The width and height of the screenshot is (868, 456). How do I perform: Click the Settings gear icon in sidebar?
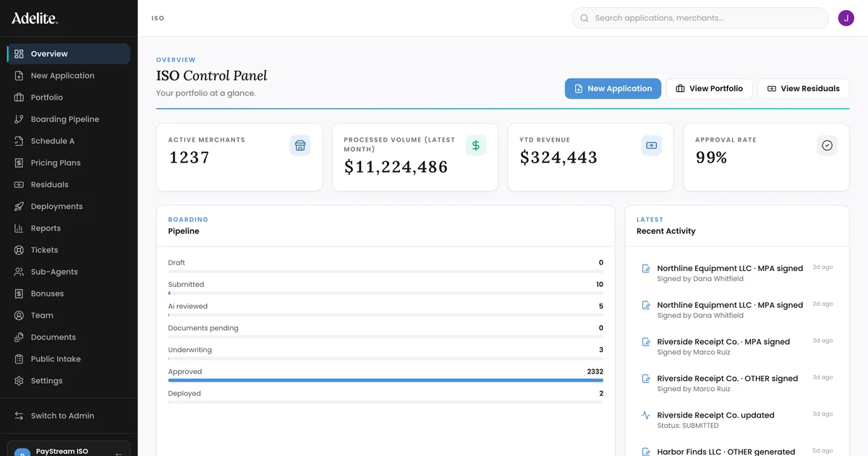click(19, 381)
